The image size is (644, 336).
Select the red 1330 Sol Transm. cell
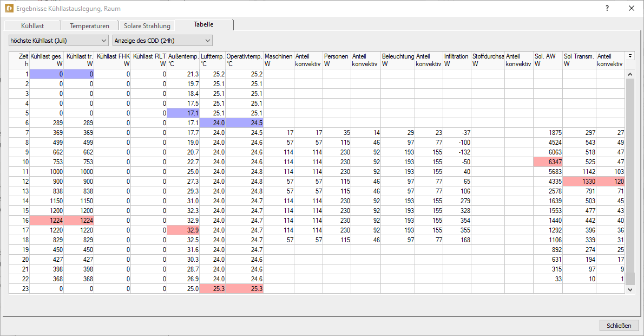(x=579, y=182)
